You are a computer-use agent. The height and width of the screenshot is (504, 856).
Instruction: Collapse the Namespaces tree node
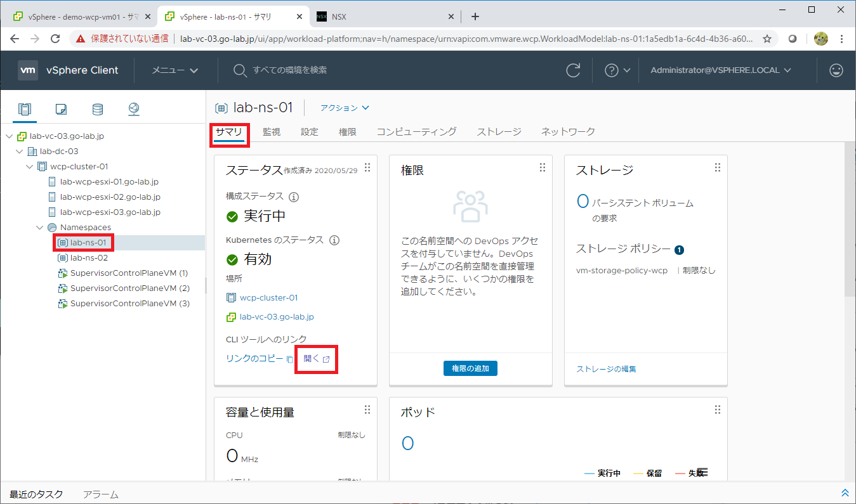pos(39,228)
